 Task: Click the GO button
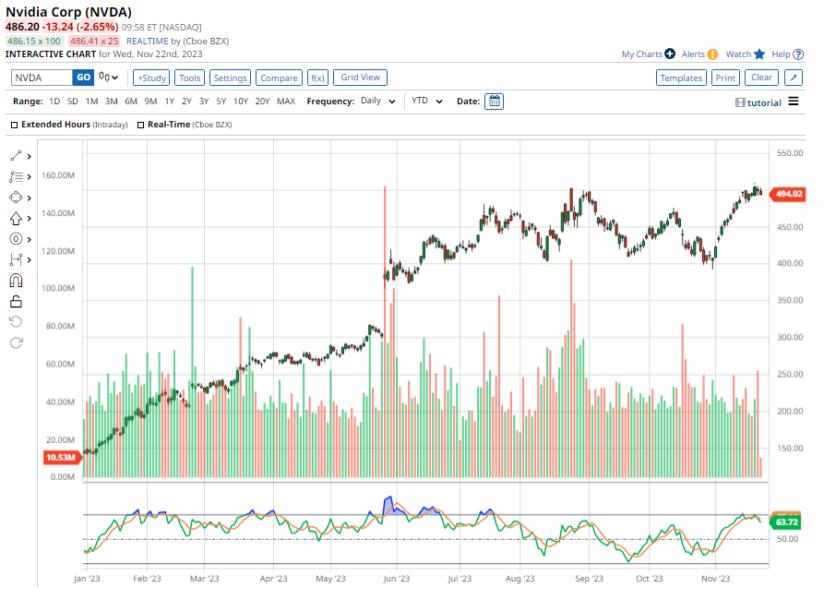(83, 77)
